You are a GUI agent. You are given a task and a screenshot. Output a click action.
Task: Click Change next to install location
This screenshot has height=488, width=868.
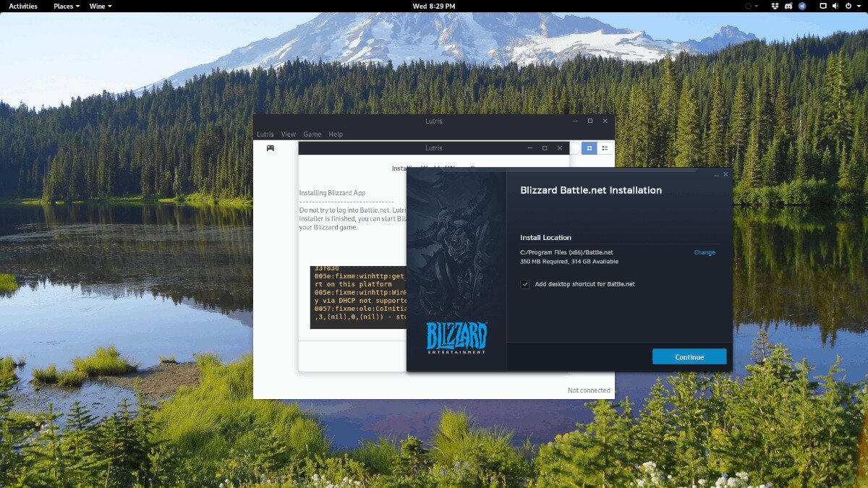(x=705, y=252)
